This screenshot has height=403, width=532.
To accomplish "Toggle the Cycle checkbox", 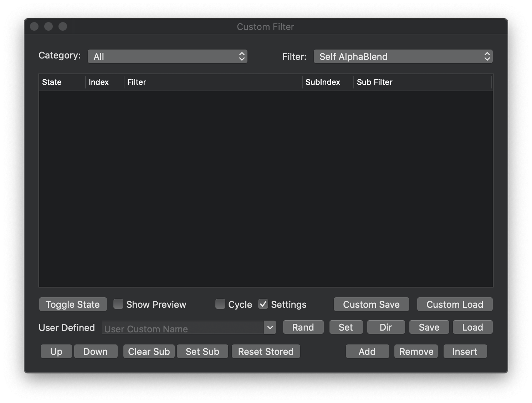I will 220,304.
